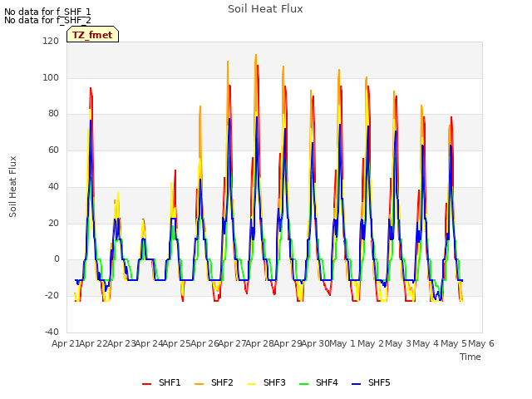
Task: Select the SHF1 legend entry
Action: coord(161,382)
